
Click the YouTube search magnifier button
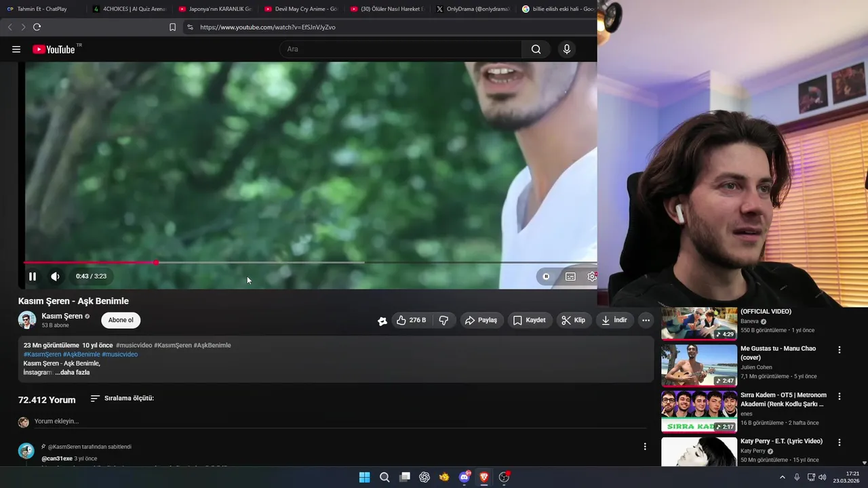point(536,49)
